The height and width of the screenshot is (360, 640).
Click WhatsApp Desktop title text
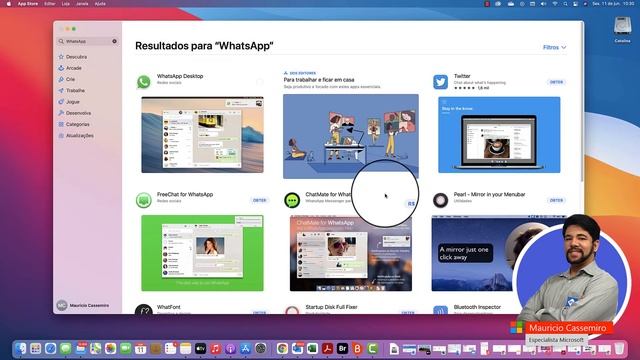coord(180,76)
